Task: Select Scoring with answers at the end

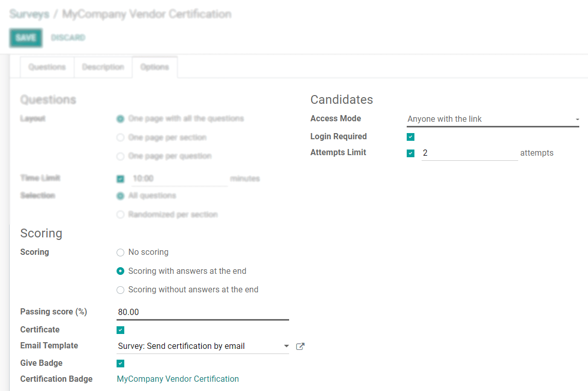Action: 120,271
